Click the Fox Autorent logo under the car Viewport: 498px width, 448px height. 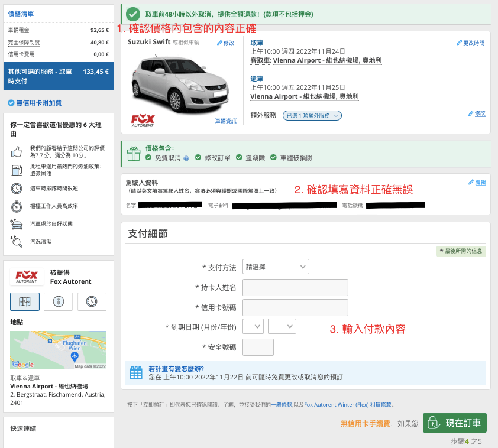[143, 121]
